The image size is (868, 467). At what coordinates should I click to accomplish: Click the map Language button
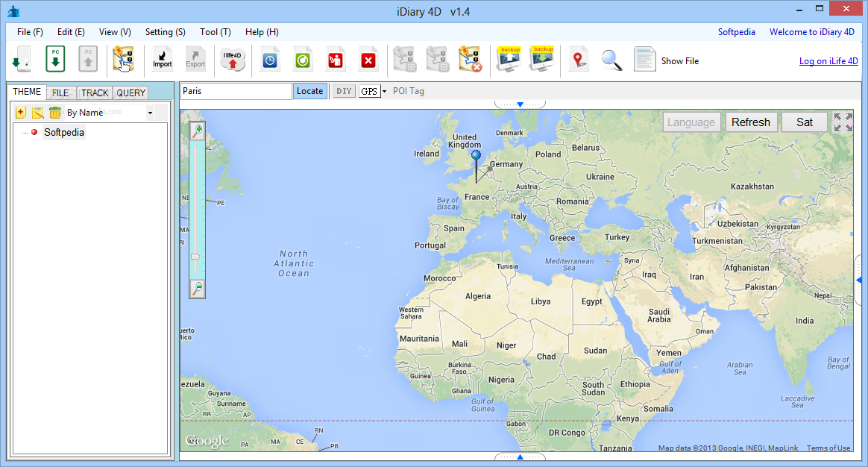pyautogui.click(x=691, y=122)
